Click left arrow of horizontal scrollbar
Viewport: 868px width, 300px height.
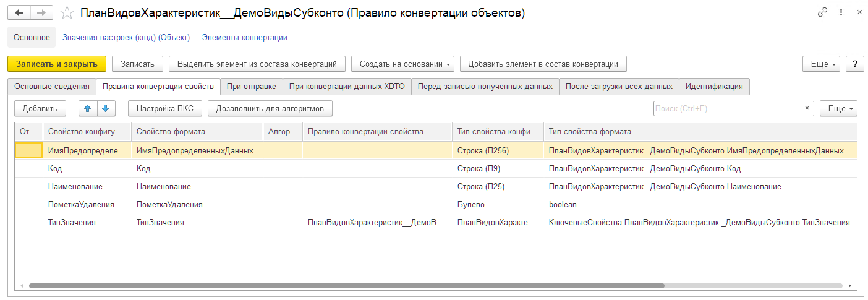(21, 286)
